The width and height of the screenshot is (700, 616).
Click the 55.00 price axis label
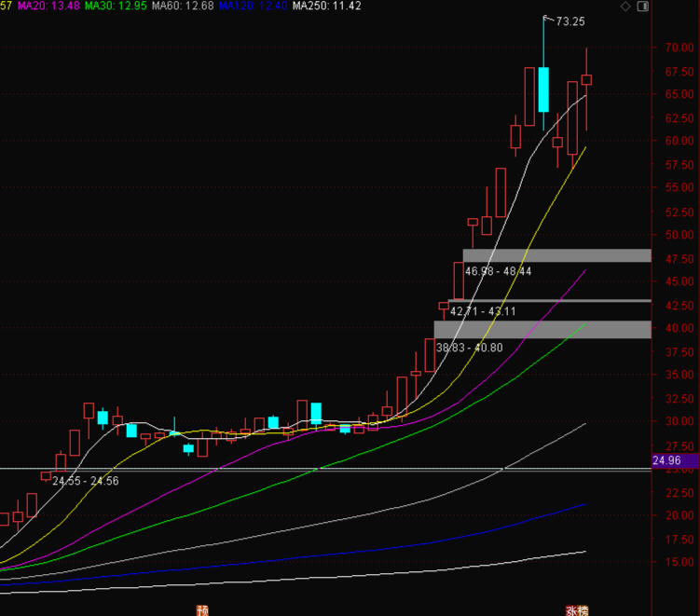679,187
